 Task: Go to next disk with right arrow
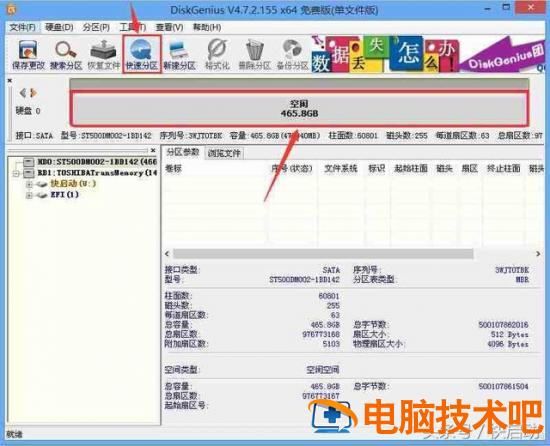pos(33,93)
